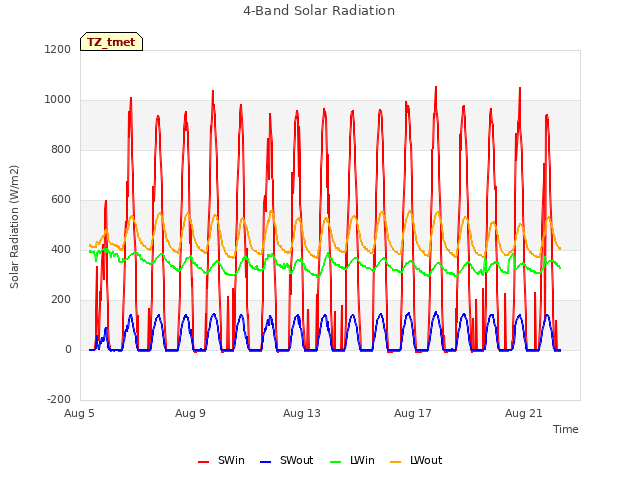Click the chart title 4-Band Solar Radiation
This screenshot has height=480, width=640.
pos(319,11)
